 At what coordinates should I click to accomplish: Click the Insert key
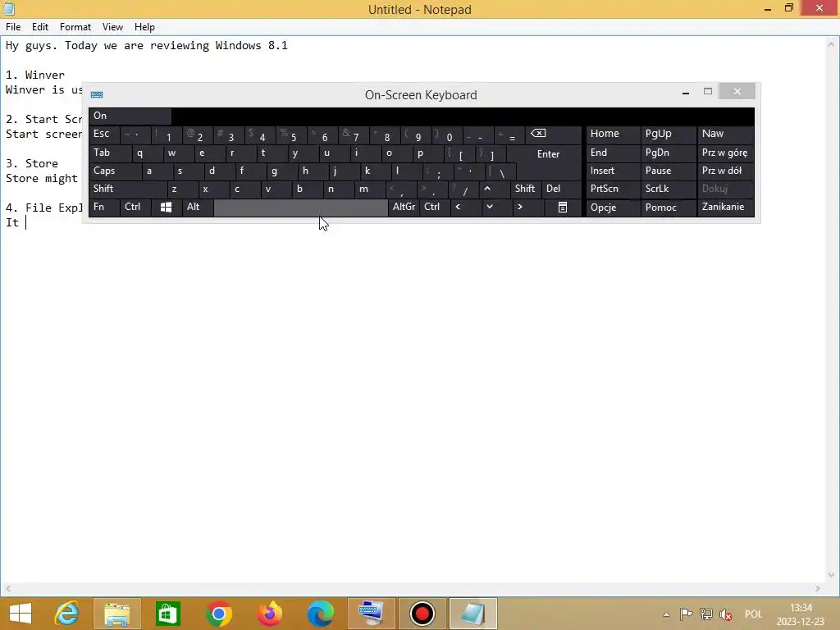pyautogui.click(x=613, y=171)
